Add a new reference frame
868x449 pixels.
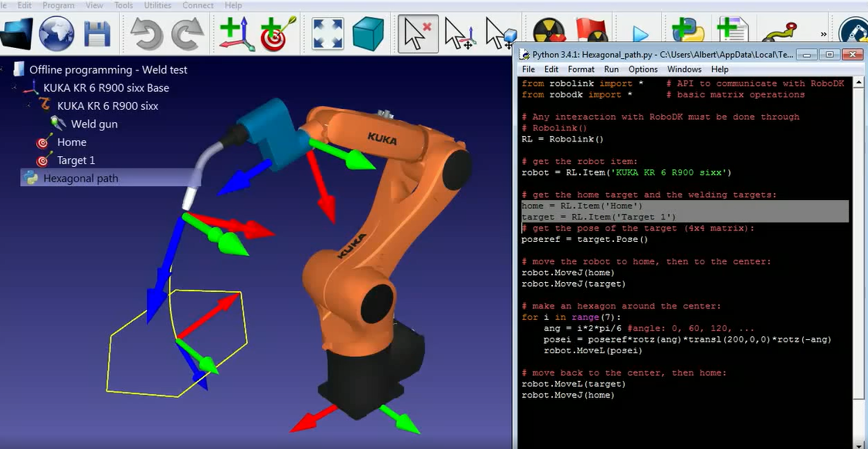pyautogui.click(x=236, y=34)
